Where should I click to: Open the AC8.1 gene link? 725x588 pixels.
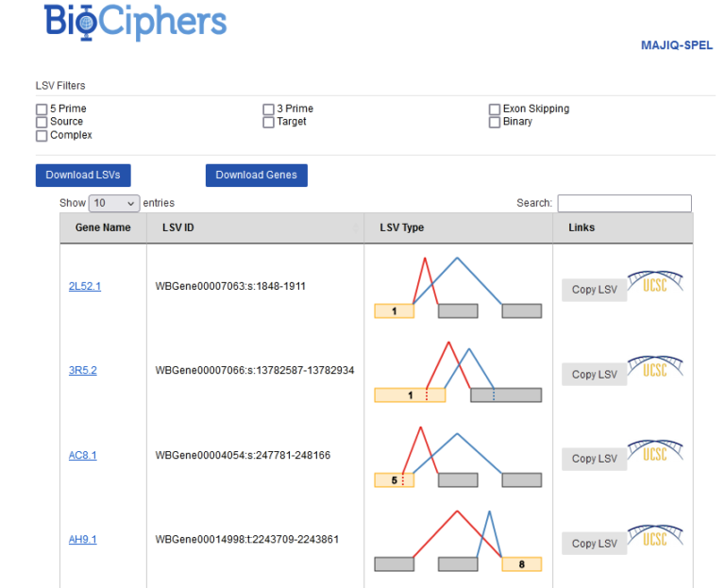point(83,456)
